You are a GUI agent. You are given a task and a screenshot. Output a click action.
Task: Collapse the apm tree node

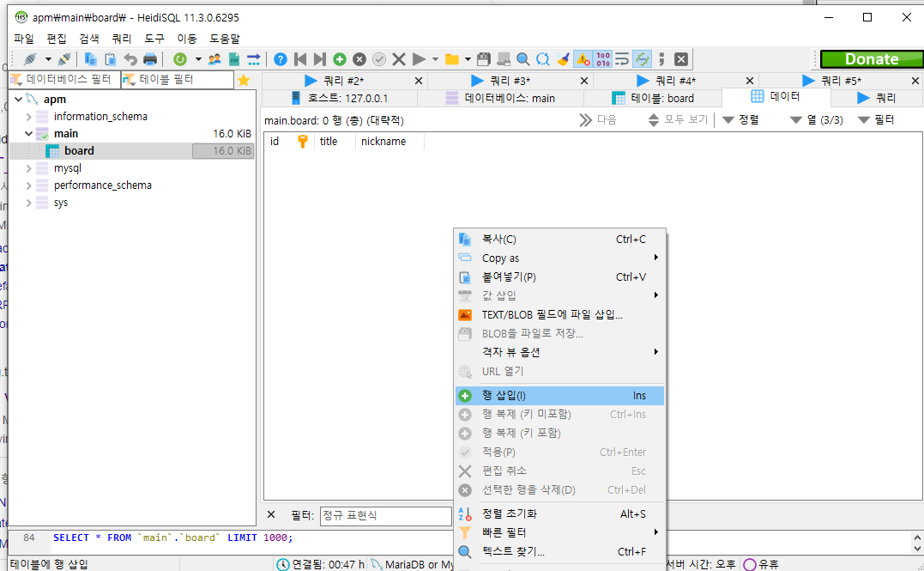coord(18,99)
